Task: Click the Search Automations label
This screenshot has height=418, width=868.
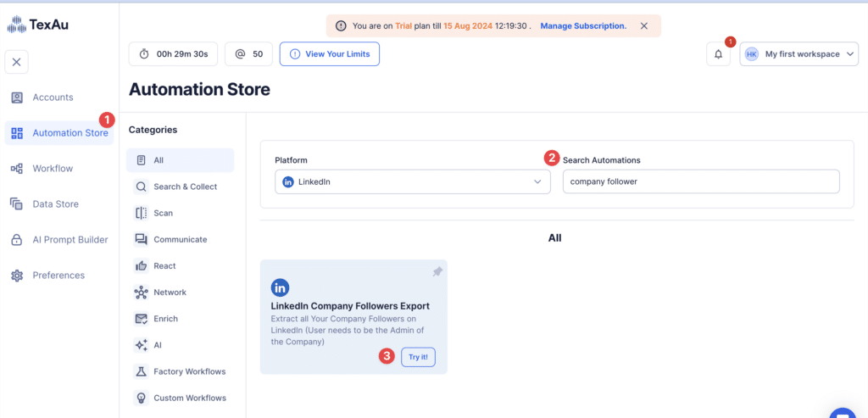Action: pos(601,160)
